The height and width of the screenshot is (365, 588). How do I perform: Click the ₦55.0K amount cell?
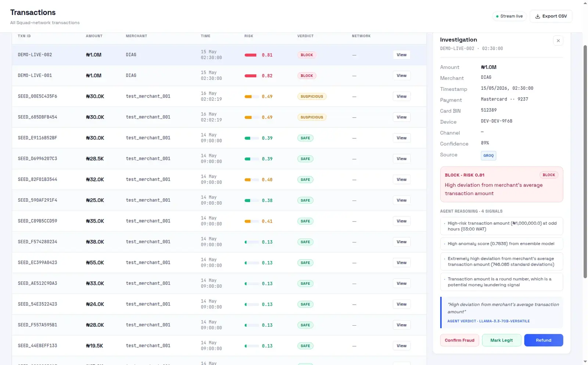coord(95,263)
